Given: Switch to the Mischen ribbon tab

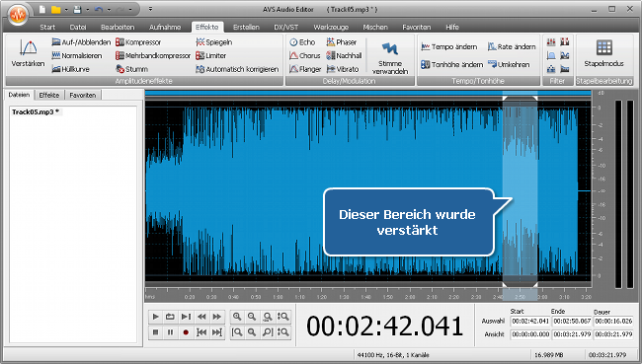Looking at the screenshot, I should coord(375,27).
